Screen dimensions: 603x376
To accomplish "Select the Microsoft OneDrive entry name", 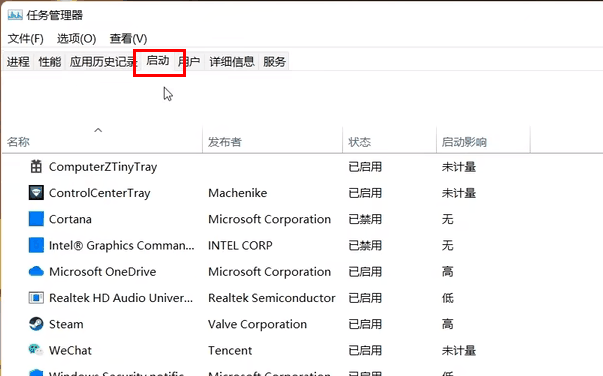I will click(x=103, y=272).
